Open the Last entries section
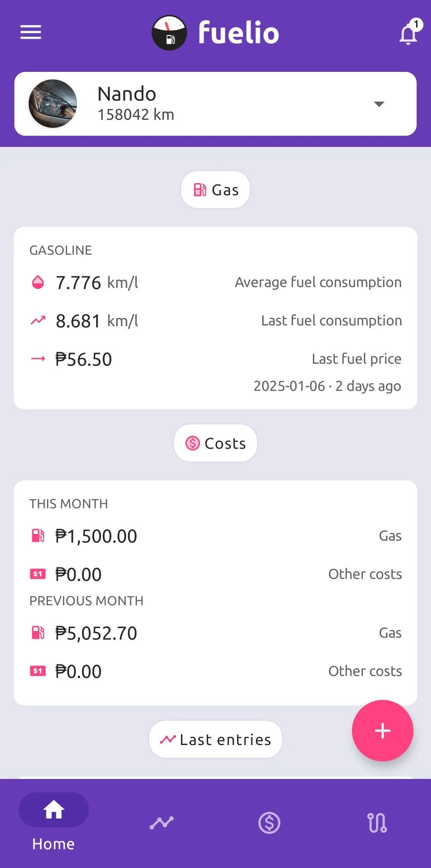 coord(215,739)
